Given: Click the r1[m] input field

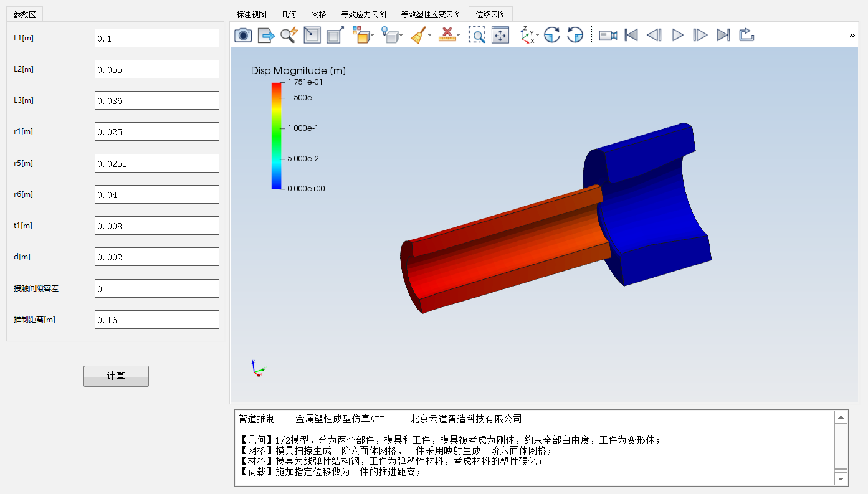Looking at the screenshot, I should point(157,131).
